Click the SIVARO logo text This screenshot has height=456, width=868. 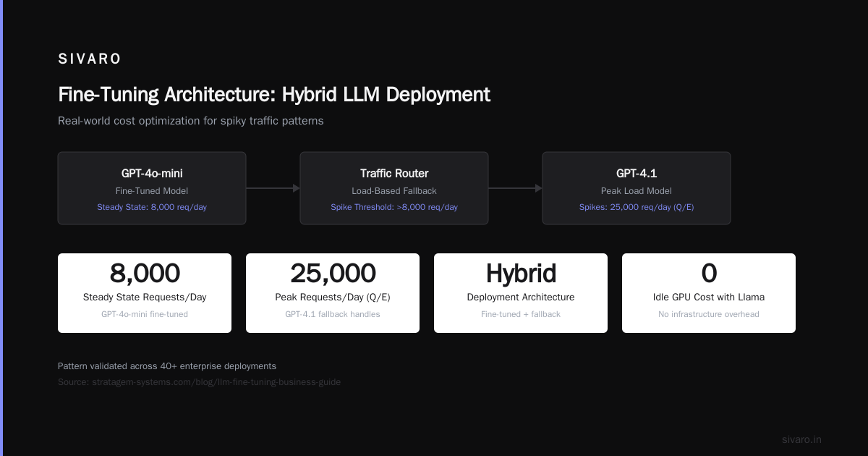point(90,59)
